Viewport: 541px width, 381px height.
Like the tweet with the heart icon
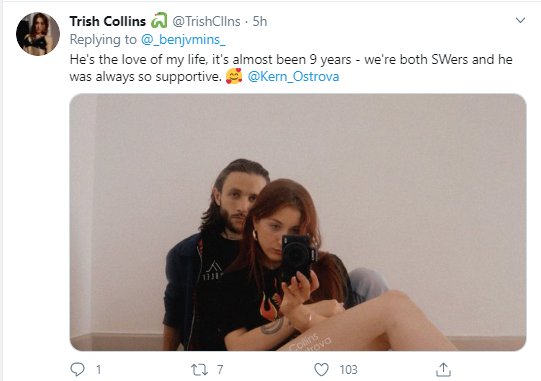pos(321,370)
